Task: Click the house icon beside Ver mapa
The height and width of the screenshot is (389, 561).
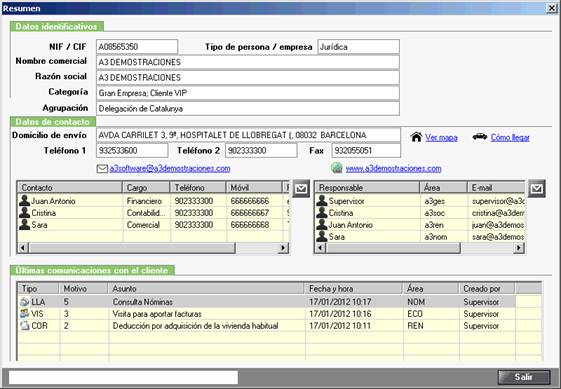Action: click(x=416, y=137)
